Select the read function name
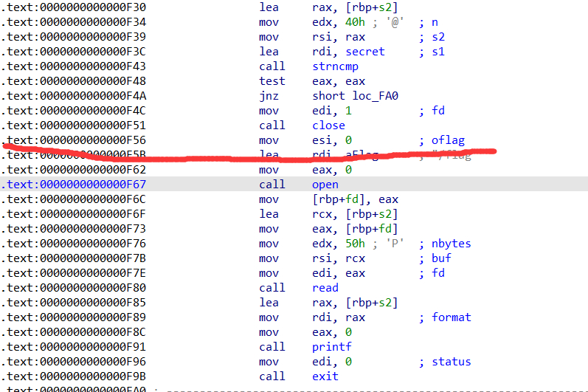Image resolution: width=588 pixels, height=392 pixels. [x=325, y=288]
